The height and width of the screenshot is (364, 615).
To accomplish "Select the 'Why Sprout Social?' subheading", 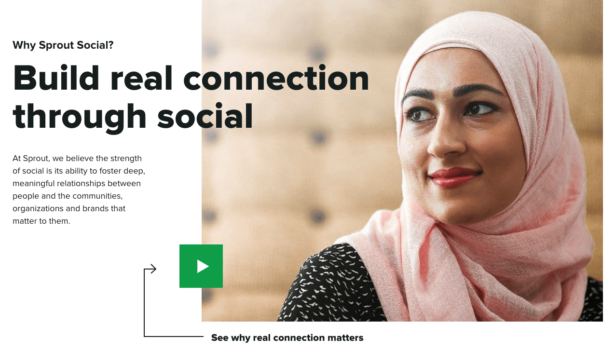I will (63, 45).
